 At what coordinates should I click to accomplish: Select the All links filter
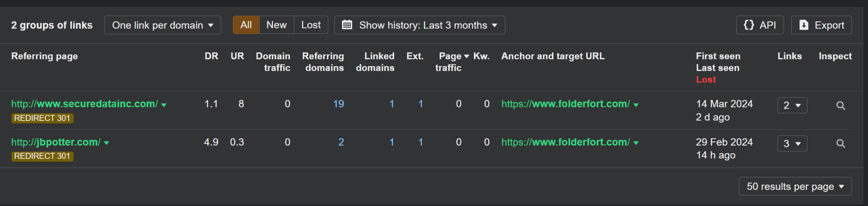pyautogui.click(x=246, y=25)
